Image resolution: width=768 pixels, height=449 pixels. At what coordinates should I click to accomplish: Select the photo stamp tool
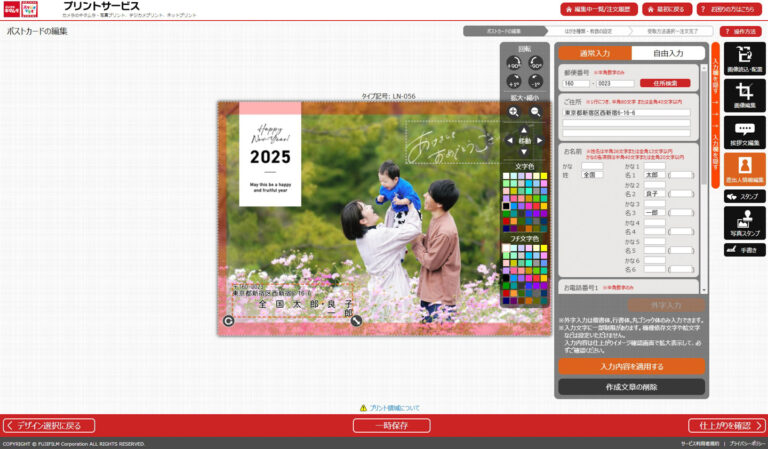point(744,225)
